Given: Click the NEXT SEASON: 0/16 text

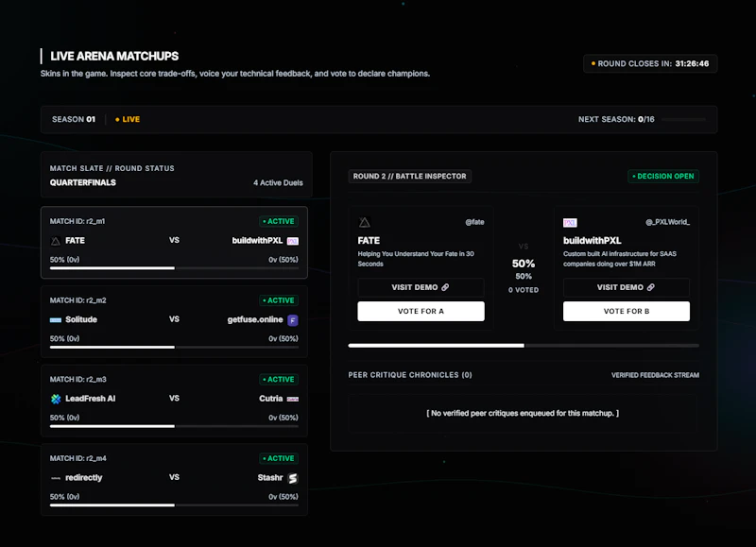Looking at the screenshot, I should coord(616,120).
